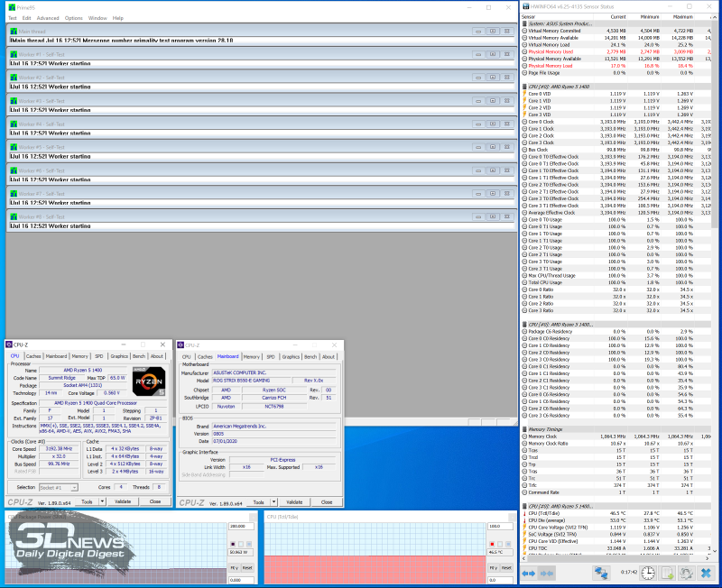Viewport: 722px width, 588px height.
Task: Open Options menu in Prime95
Action: coord(74,18)
